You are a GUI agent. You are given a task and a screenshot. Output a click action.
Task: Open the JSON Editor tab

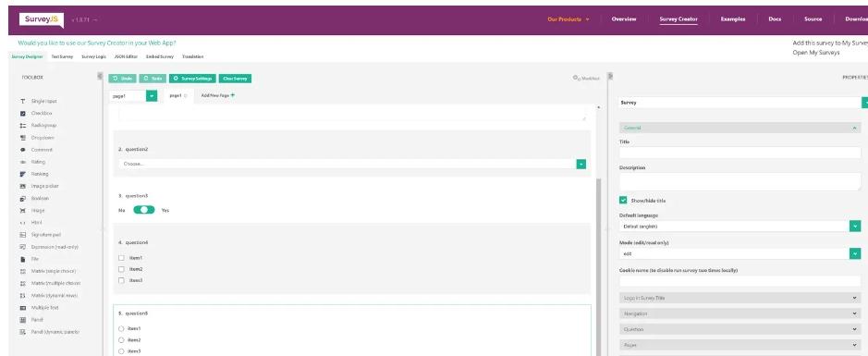[126, 56]
